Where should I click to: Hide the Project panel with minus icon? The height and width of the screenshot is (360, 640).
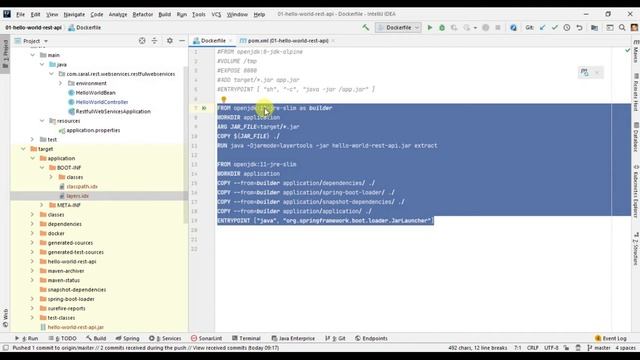point(182,41)
